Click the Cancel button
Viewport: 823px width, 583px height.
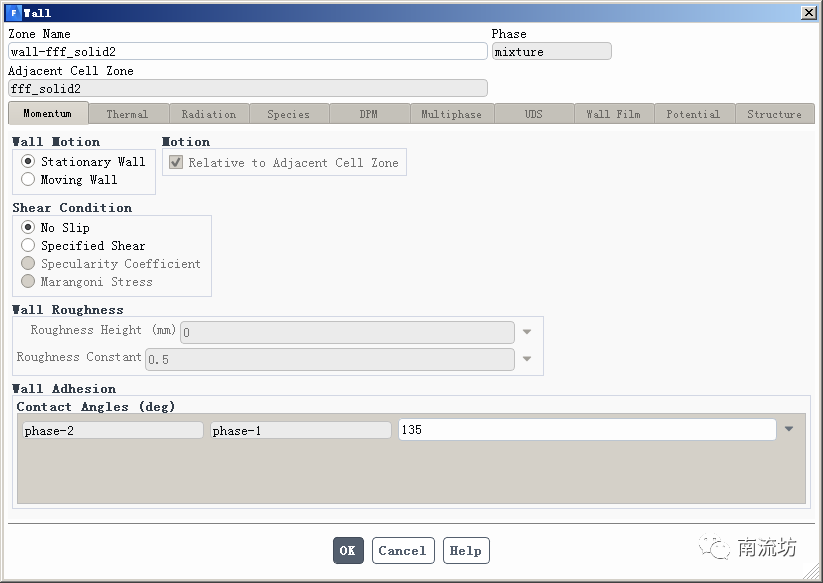(x=403, y=550)
